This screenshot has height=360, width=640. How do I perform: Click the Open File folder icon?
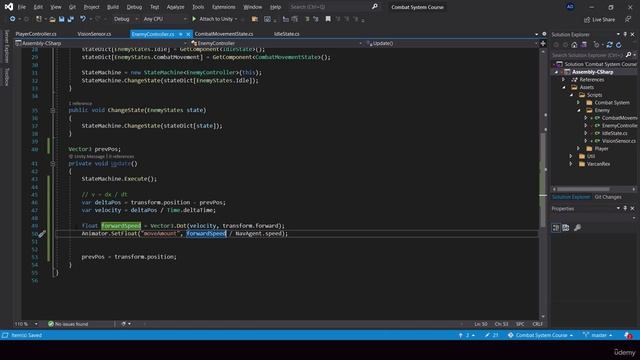click(x=52, y=19)
